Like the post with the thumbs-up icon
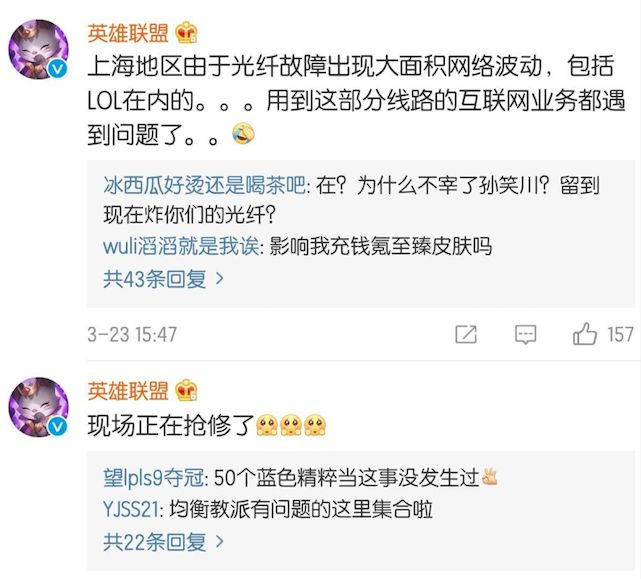Screen dimensions: 641x579 pyautogui.click(x=585, y=334)
